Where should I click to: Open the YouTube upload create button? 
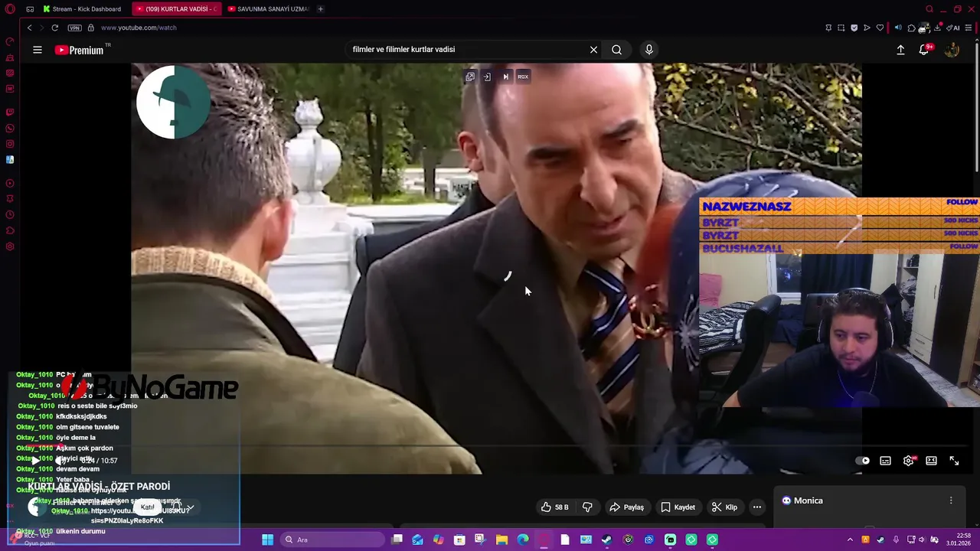[x=900, y=50]
